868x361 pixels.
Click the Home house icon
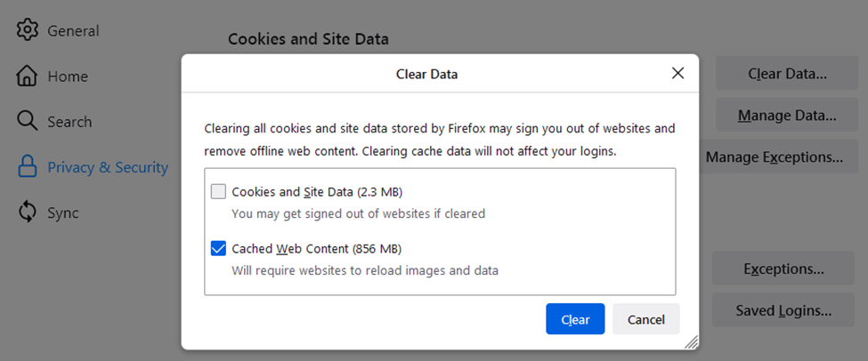coord(28,76)
